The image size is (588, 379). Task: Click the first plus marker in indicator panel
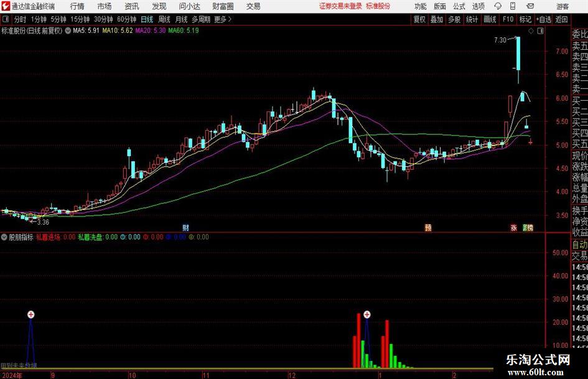coord(30,314)
